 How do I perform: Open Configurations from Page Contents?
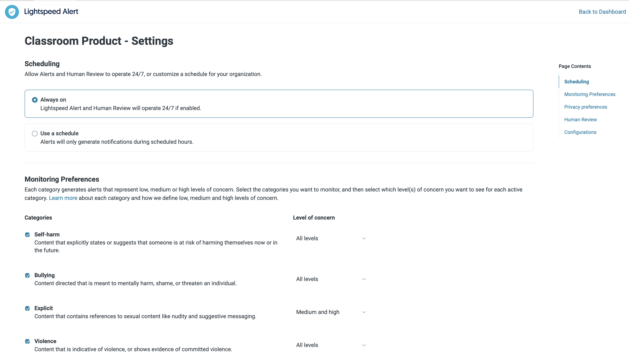580,132
